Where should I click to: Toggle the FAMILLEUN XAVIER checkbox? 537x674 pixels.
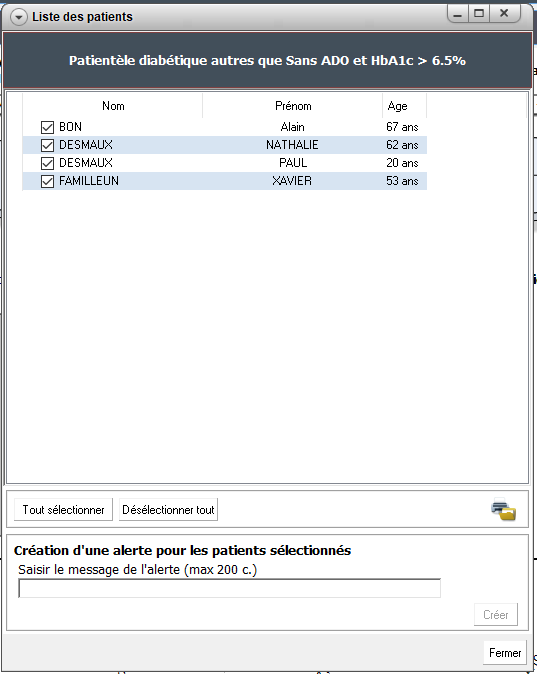click(x=47, y=181)
